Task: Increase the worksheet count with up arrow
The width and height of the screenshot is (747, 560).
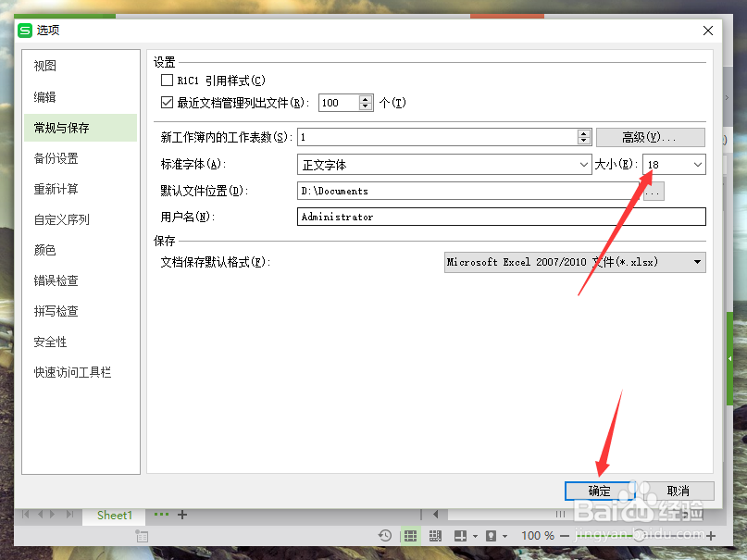Action: pyautogui.click(x=584, y=133)
